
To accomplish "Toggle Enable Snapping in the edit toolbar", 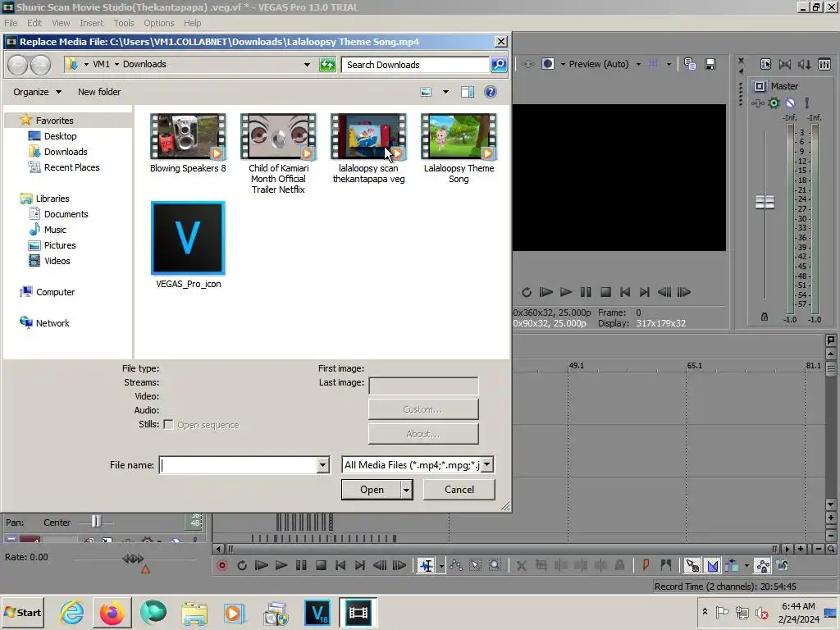I will [692, 565].
